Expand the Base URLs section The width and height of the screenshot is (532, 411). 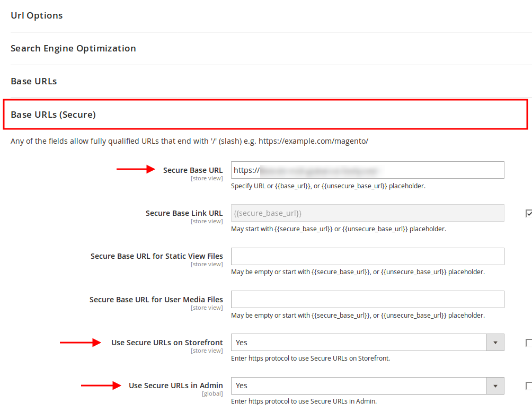point(33,81)
